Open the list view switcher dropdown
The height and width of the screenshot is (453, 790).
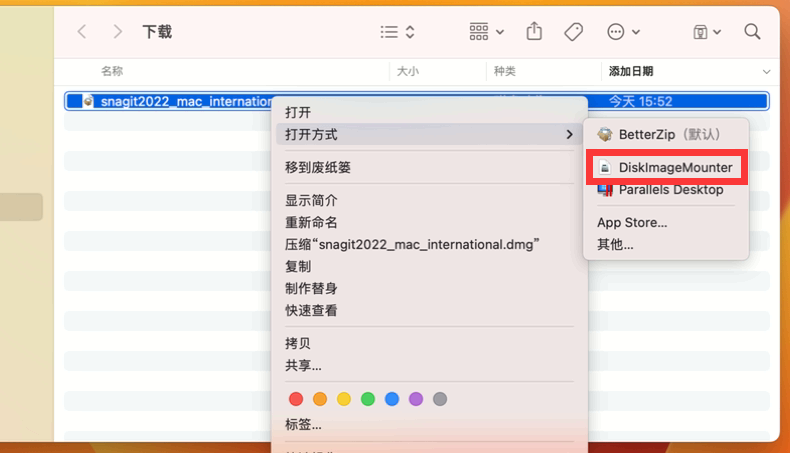point(397,32)
